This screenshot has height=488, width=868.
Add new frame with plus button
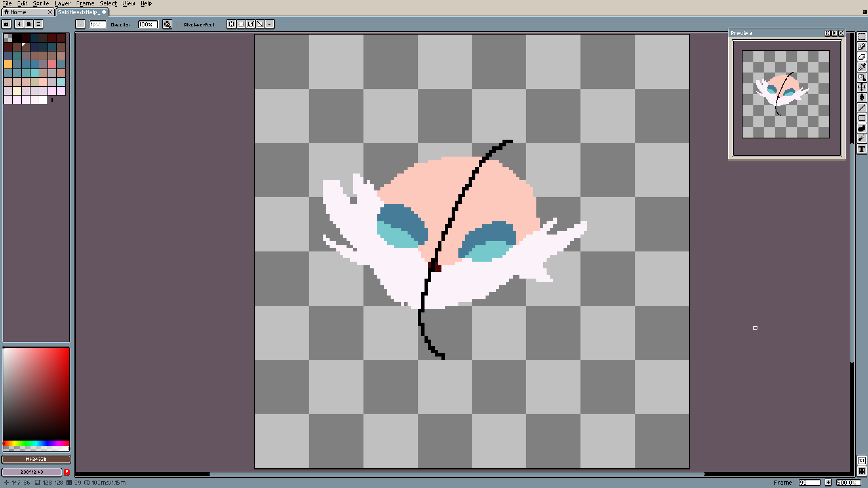[x=828, y=482]
